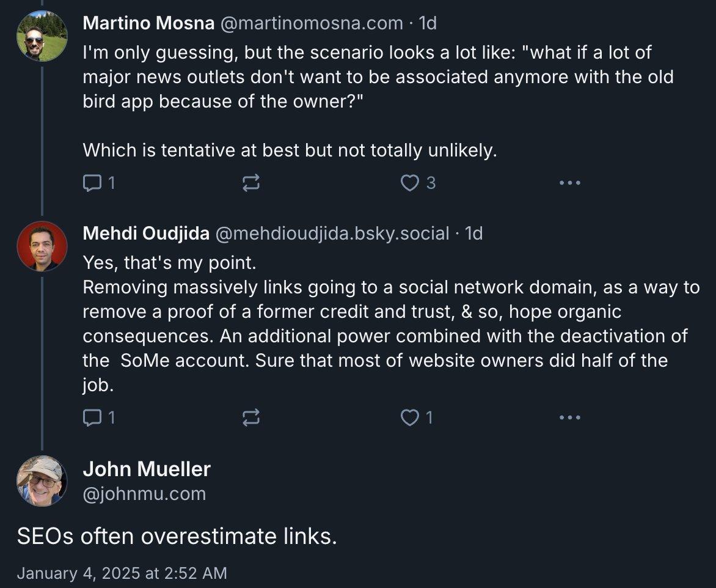The image size is (716, 588).
Task: Open Martino Mosna's avatar picture
Action: [x=42, y=36]
